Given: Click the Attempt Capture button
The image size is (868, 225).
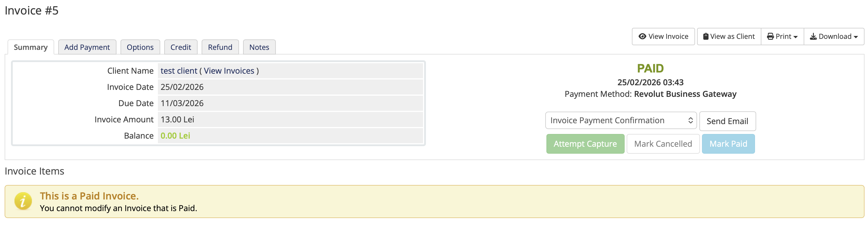Looking at the screenshot, I should pos(585,144).
